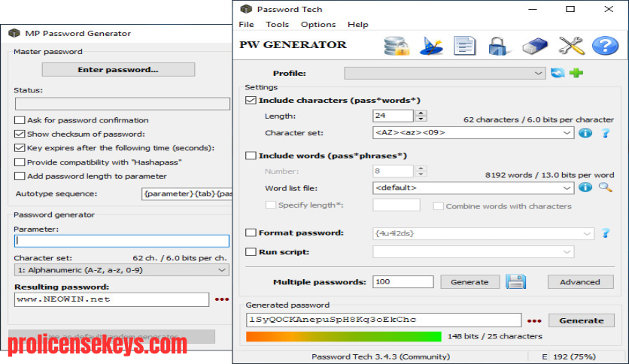Click floppy disk save passwords icon
629x364 pixels.
tap(515, 281)
